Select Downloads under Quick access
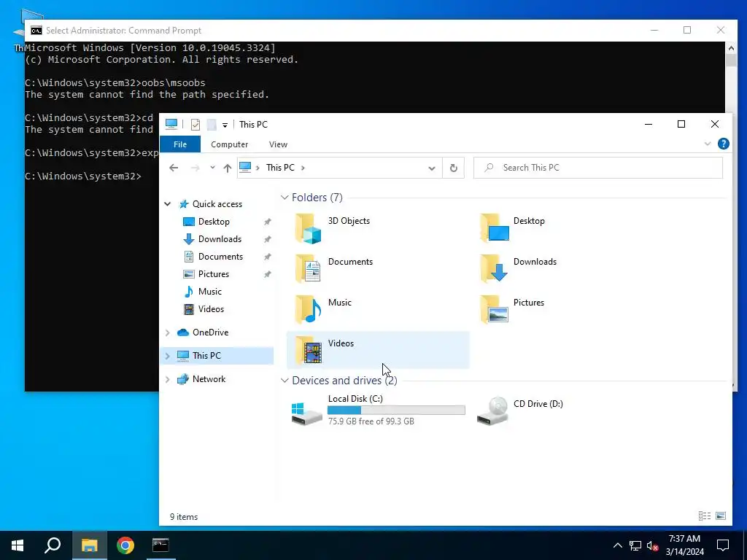The height and width of the screenshot is (560, 747). 220,239
